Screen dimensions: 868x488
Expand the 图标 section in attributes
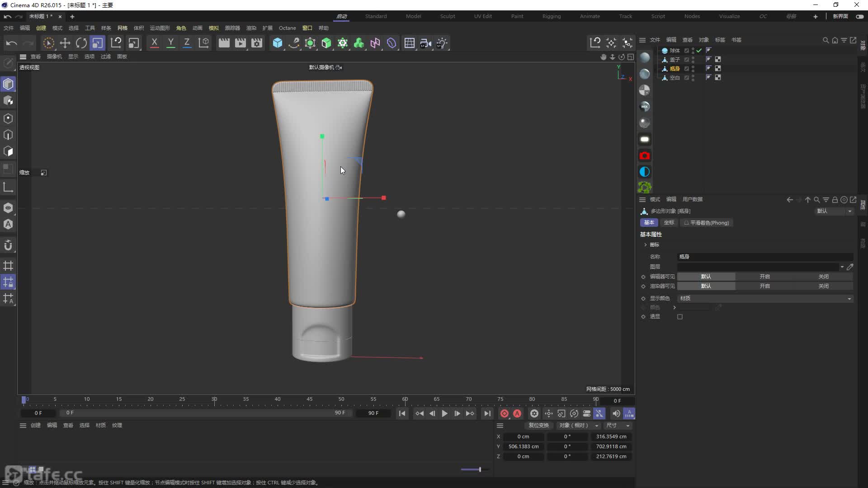[646, 245]
